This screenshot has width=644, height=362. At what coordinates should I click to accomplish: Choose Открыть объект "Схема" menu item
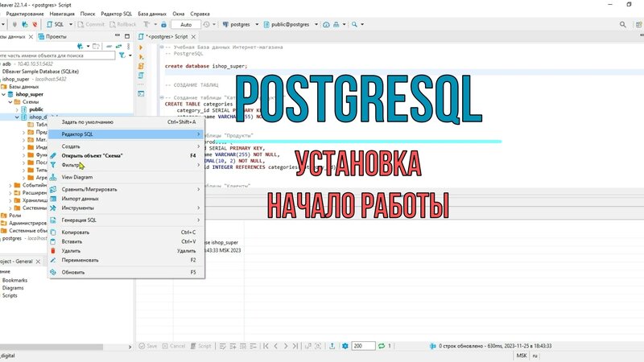click(126, 155)
